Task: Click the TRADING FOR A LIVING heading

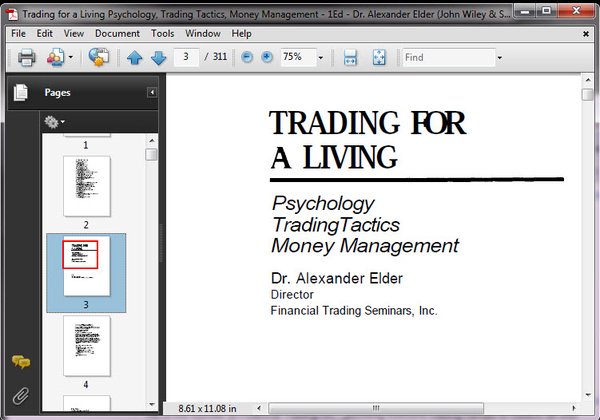Action: 367,140
